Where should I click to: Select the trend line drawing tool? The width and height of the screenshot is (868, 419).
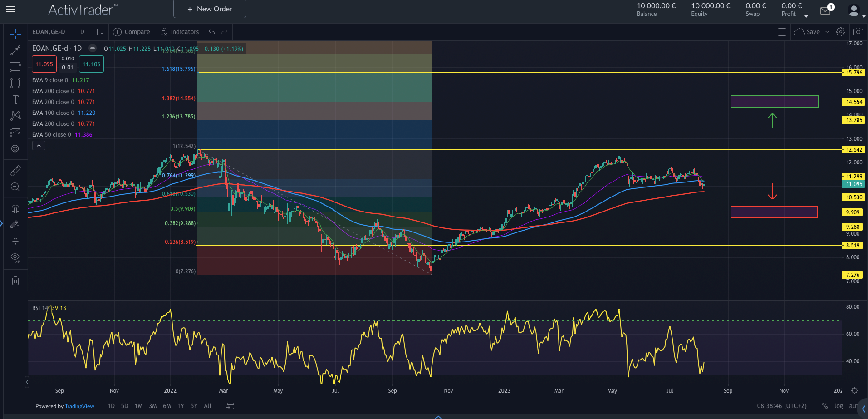(x=15, y=50)
